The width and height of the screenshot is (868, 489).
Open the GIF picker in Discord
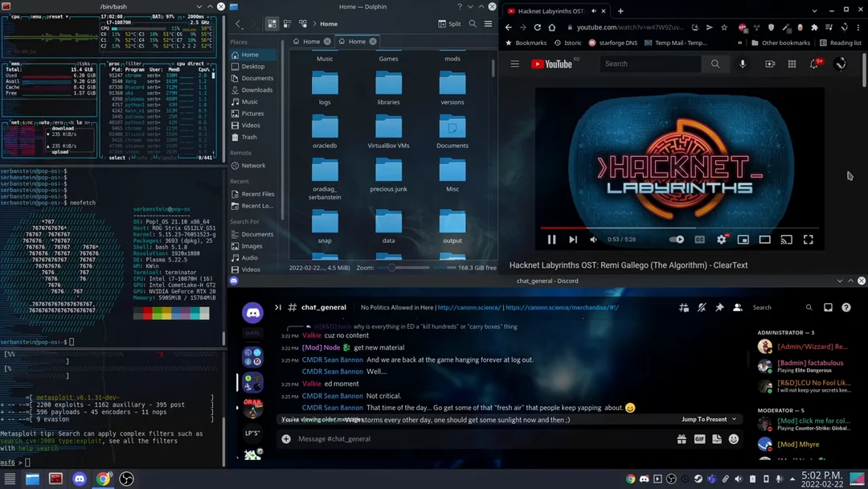coord(699,439)
